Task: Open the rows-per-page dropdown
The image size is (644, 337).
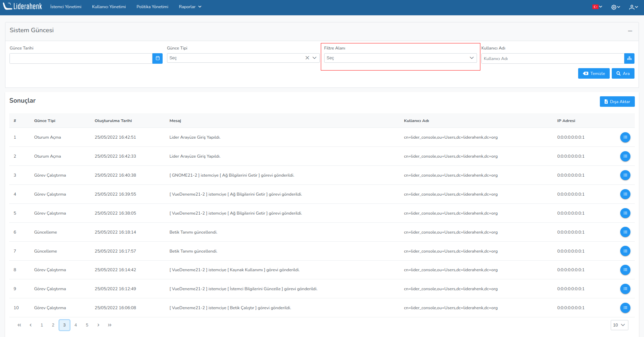Action: point(619,325)
